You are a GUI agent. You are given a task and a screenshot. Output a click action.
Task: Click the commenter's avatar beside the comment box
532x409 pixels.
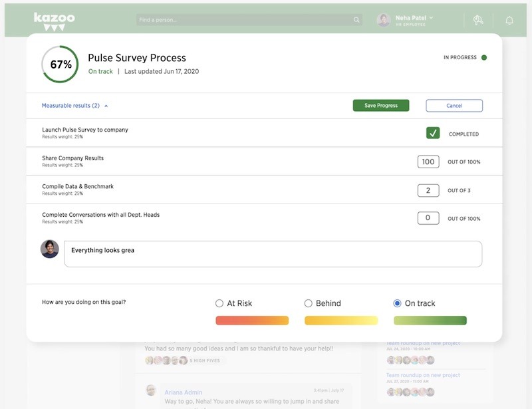50,249
